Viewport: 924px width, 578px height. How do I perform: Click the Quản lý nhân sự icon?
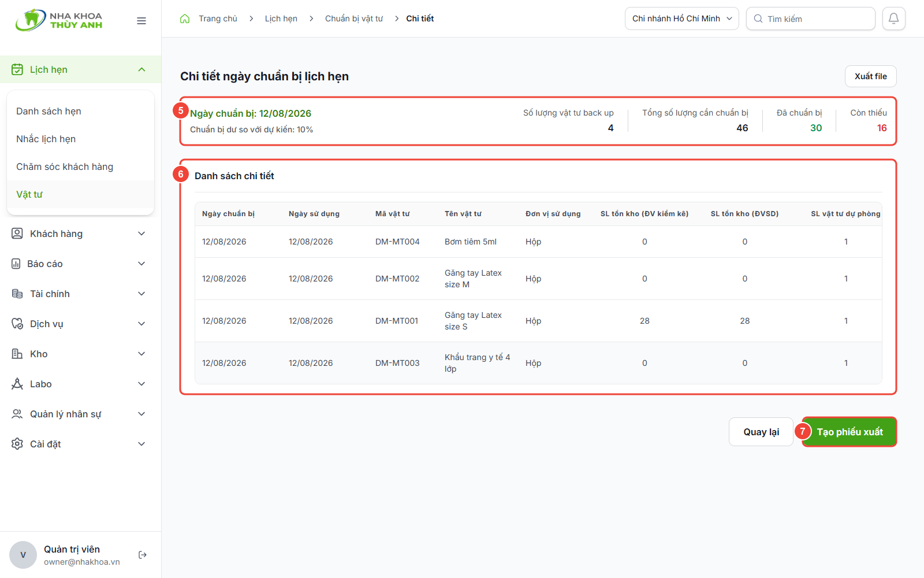[17, 414]
